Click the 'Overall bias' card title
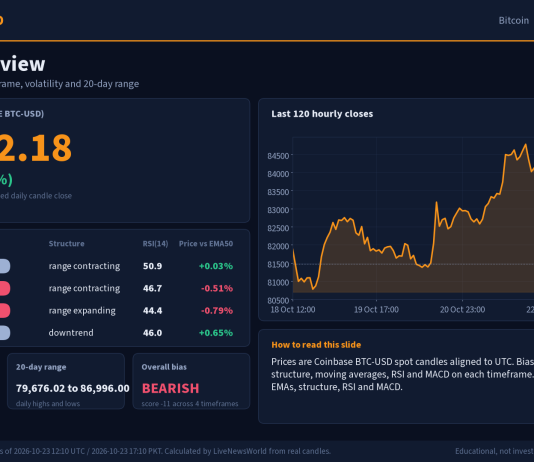Image resolution: width=534 pixels, height=462 pixels. (x=164, y=367)
